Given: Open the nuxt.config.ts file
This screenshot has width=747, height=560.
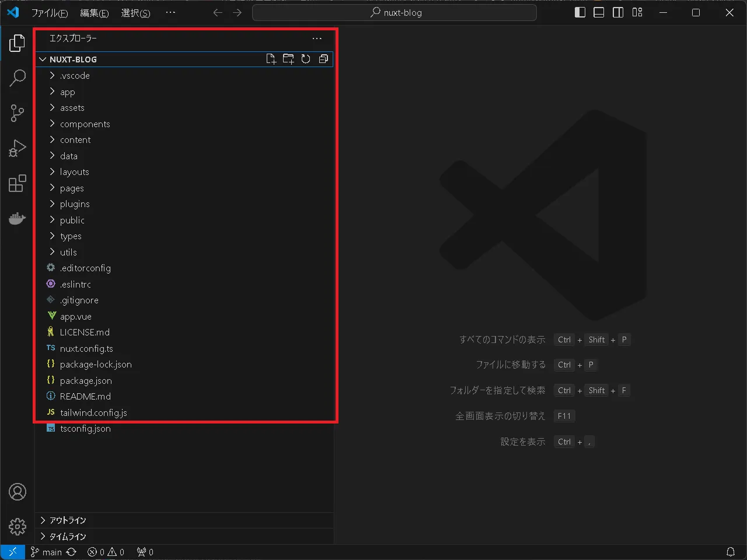Looking at the screenshot, I should coord(184,348).
